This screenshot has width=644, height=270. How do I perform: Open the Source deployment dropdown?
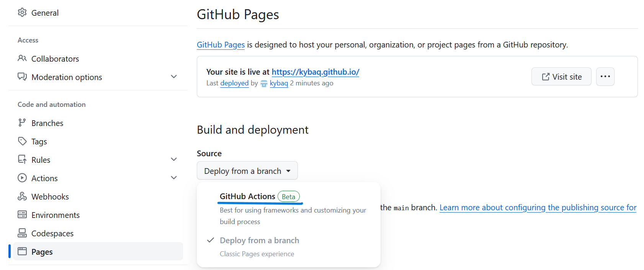click(247, 171)
